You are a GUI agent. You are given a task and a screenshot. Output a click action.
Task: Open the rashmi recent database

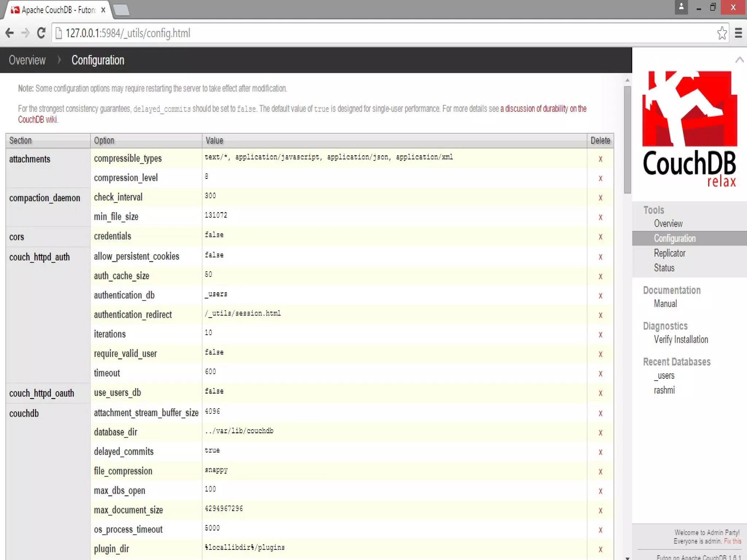664,390
